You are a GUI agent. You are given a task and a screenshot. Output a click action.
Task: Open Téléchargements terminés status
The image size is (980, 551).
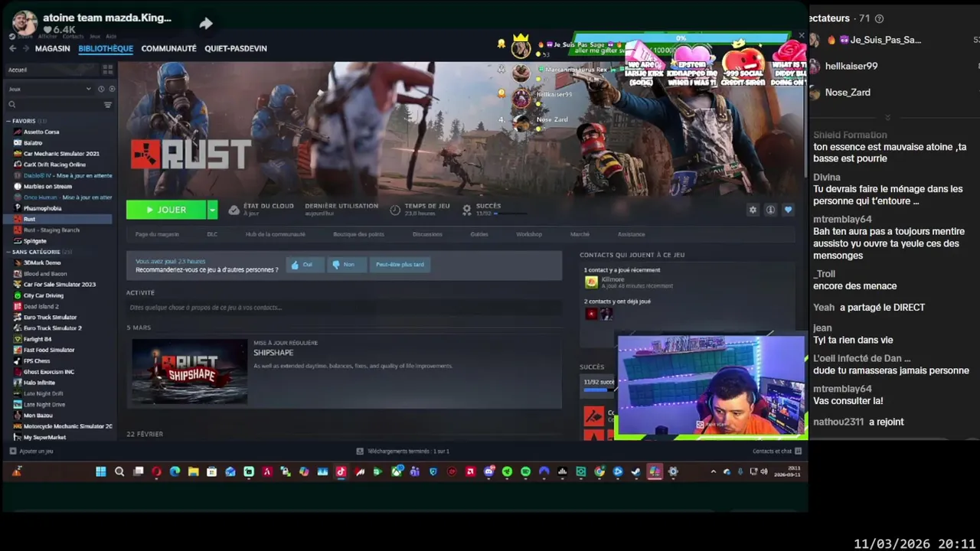click(403, 452)
